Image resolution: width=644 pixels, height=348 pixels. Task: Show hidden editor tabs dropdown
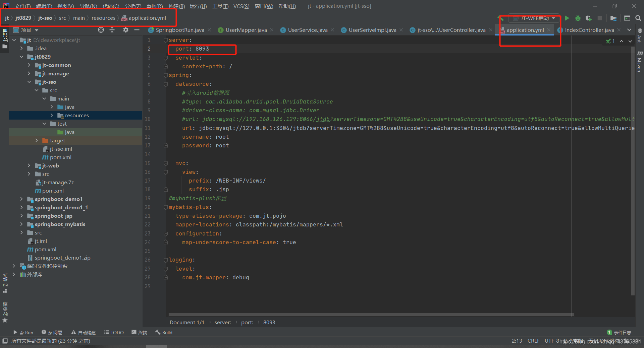[629, 30]
